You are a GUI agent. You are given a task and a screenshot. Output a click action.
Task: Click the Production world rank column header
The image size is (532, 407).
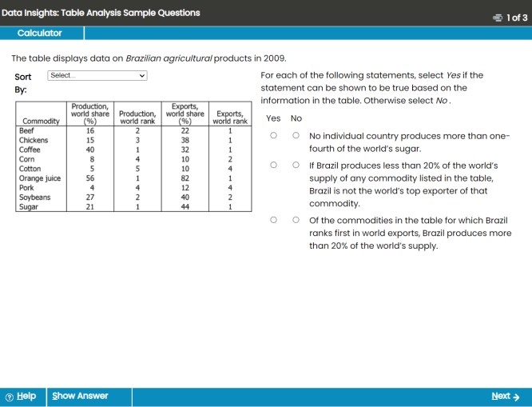coord(137,118)
